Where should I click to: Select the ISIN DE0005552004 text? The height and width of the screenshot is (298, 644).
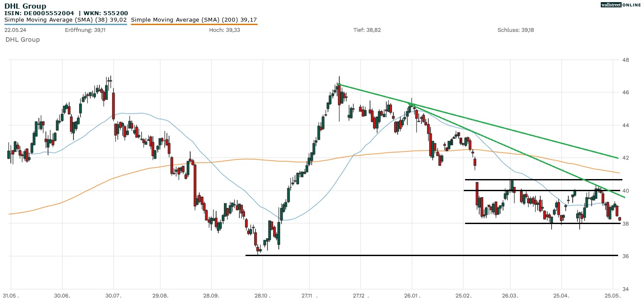point(38,13)
